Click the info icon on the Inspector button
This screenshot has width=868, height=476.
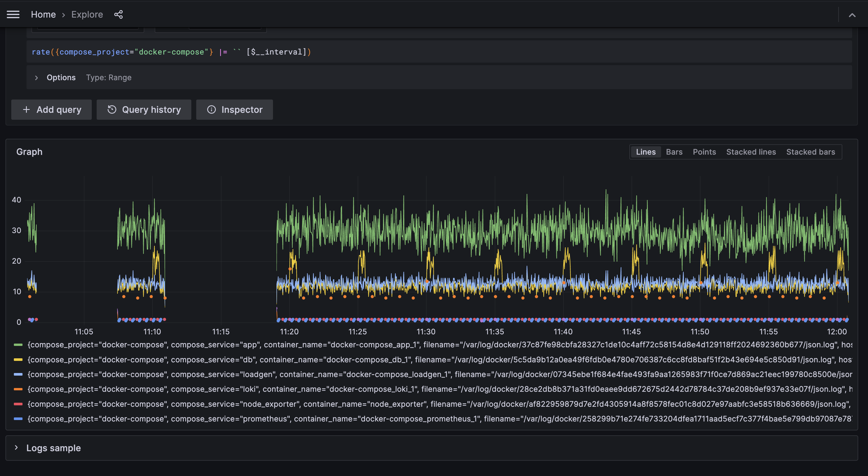click(x=211, y=110)
